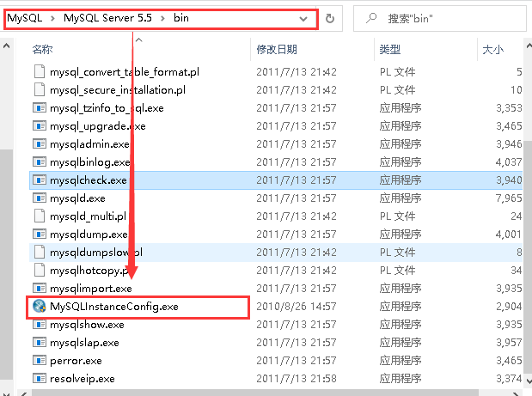The width and height of the screenshot is (532, 396).
Task: Click the file list vertical scrollbar thumb
Action: 529,256
